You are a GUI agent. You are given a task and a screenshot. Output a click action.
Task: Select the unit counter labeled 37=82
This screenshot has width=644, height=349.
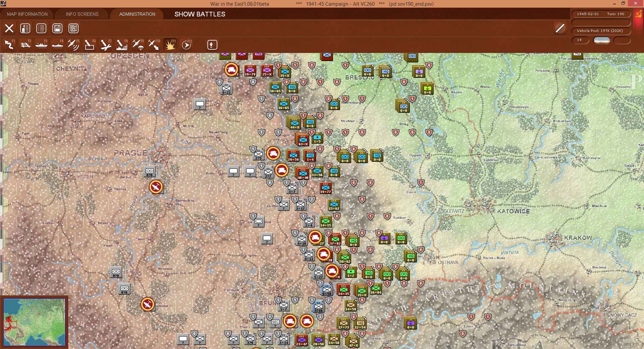[x=335, y=239]
